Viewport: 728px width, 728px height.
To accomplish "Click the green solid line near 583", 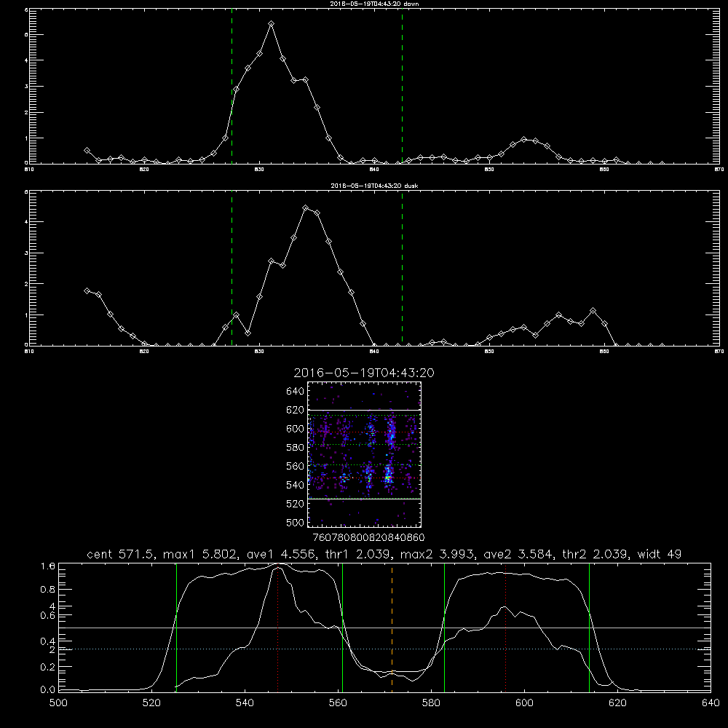I will pyautogui.click(x=444, y=628).
